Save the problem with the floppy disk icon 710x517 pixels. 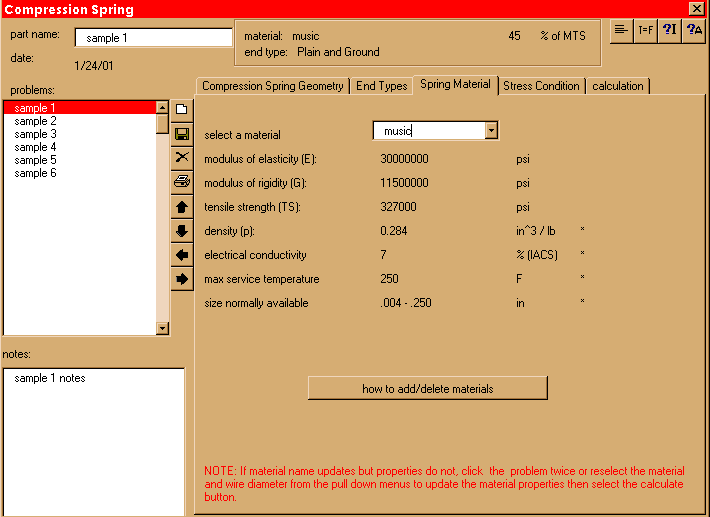pyautogui.click(x=182, y=133)
